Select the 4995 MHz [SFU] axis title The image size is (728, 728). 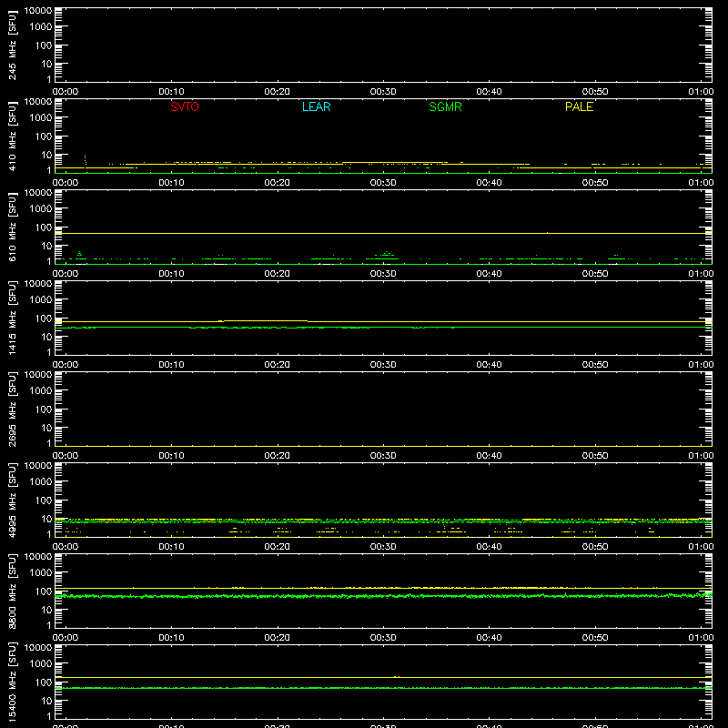point(12,500)
